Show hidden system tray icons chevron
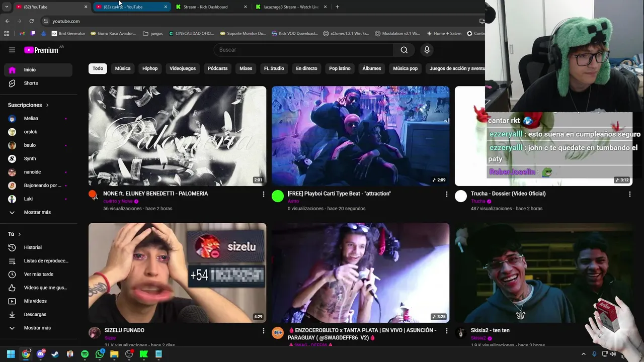Image resolution: width=644 pixels, height=362 pixels. point(584,354)
